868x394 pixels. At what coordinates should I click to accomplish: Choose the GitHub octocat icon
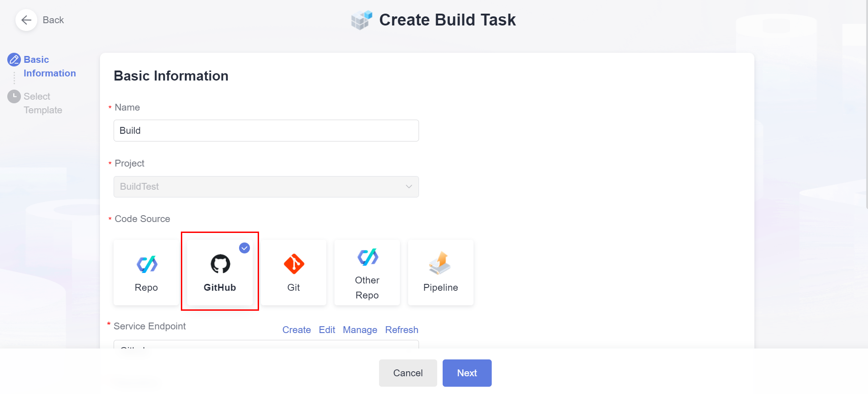220,264
